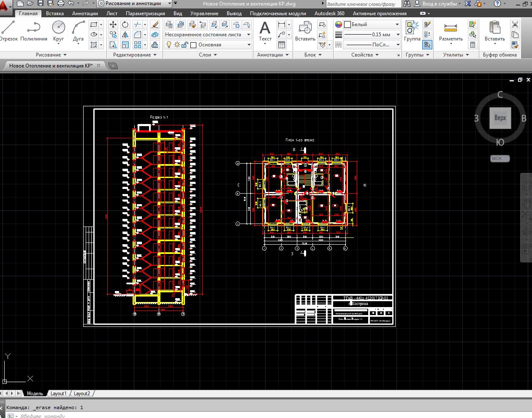Viewport: 532px width, 418px height.
Task: Open the Белый object color dropdown
Action: pyautogui.click(x=372, y=24)
